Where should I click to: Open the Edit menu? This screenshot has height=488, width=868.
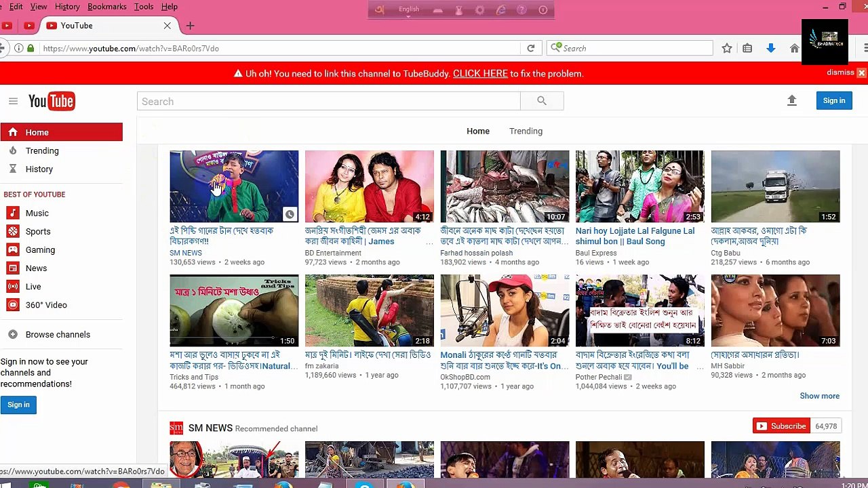pyautogui.click(x=16, y=7)
